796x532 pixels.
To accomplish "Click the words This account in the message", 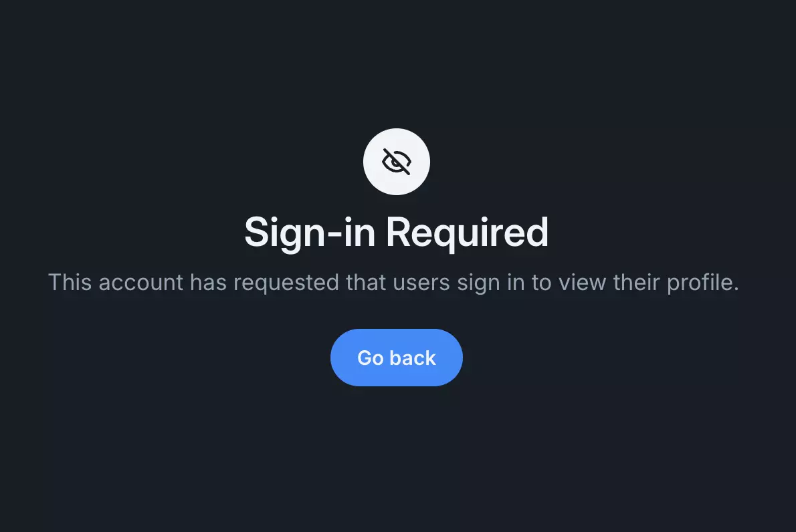I will tap(116, 283).
